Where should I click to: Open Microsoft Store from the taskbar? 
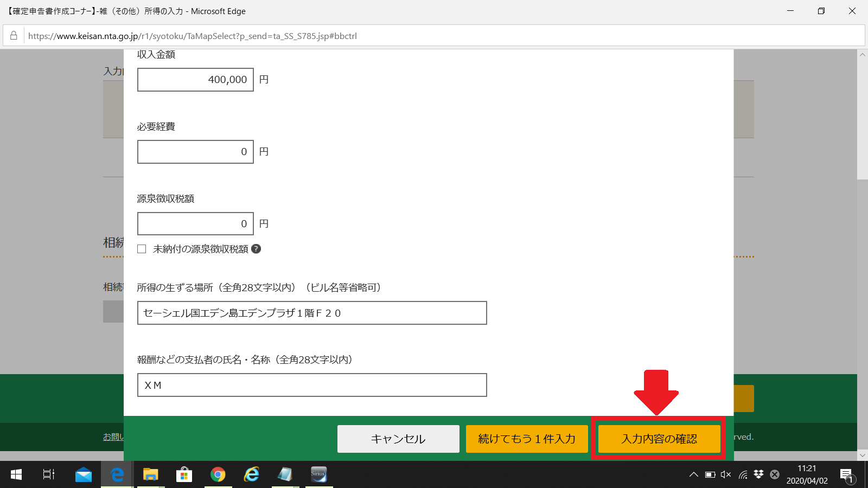184,474
